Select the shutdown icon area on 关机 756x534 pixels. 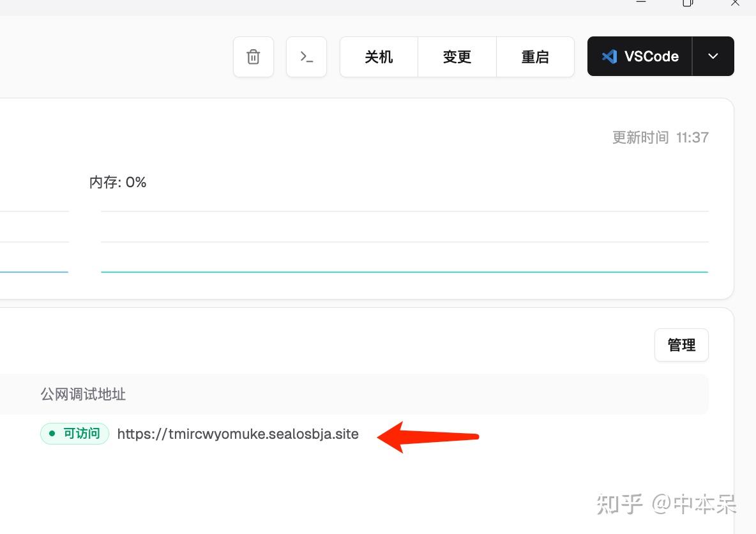(378, 56)
